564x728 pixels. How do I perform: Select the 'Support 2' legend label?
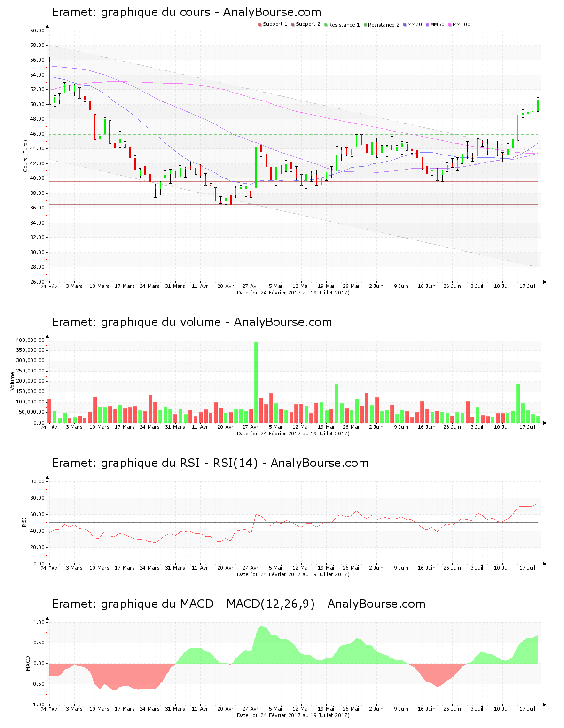pyautogui.click(x=308, y=24)
